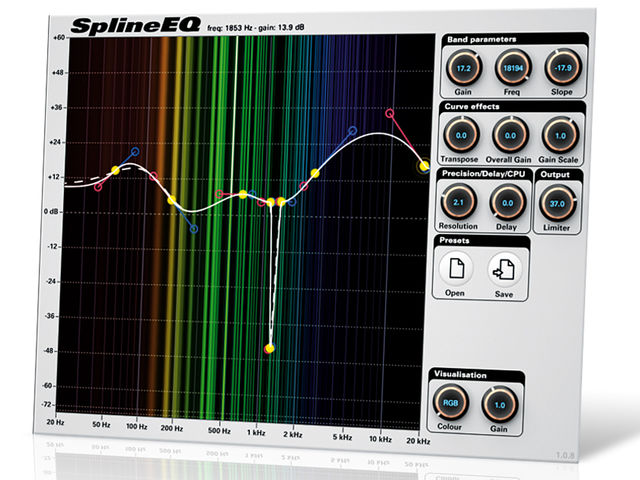Viewport: 640px width, 480px height.
Task: Select the yellow node near 800 Hz
Action: (x=243, y=194)
